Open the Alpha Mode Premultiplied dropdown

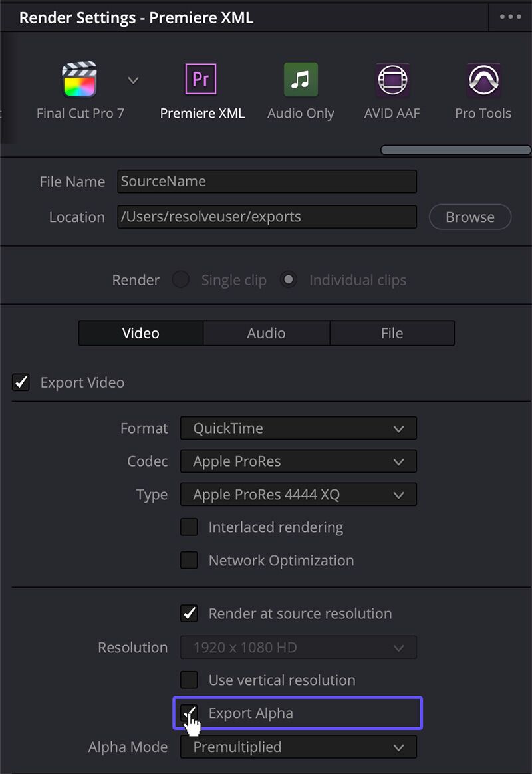(x=299, y=747)
